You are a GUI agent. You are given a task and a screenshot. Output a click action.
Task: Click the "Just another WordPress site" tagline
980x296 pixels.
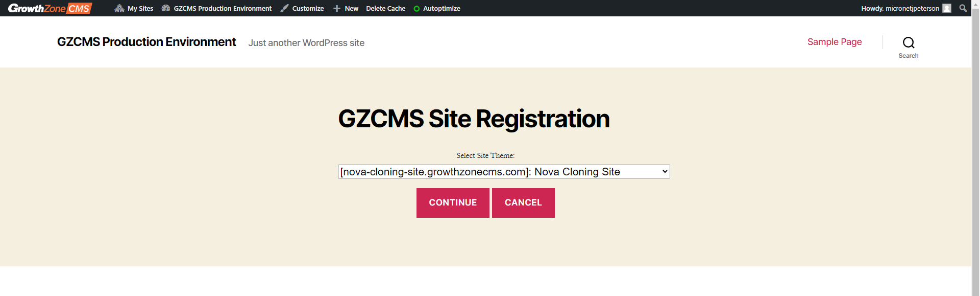pos(306,43)
